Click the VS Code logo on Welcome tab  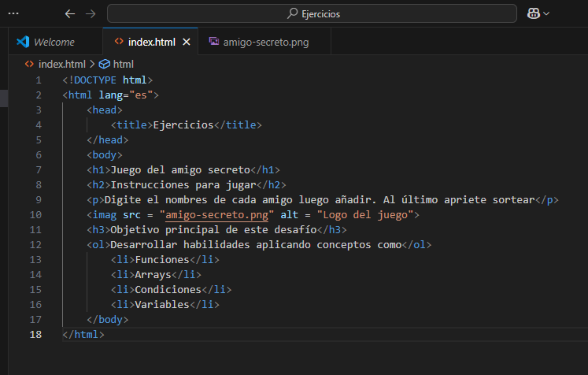(x=23, y=42)
